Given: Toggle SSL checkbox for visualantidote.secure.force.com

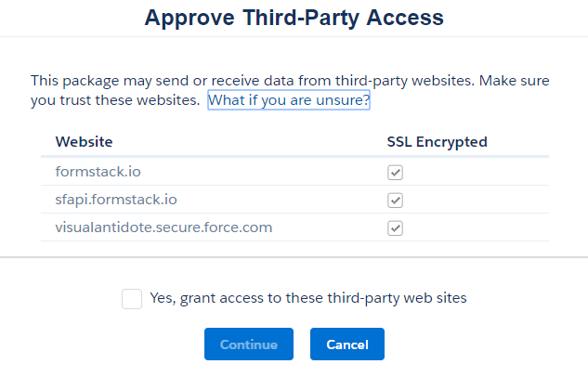Looking at the screenshot, I should click(395, 228).
